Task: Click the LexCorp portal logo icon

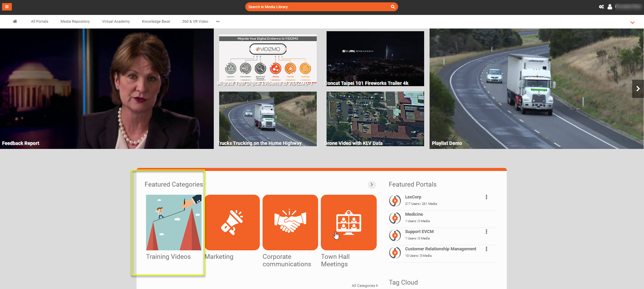Action: (395, 200)
